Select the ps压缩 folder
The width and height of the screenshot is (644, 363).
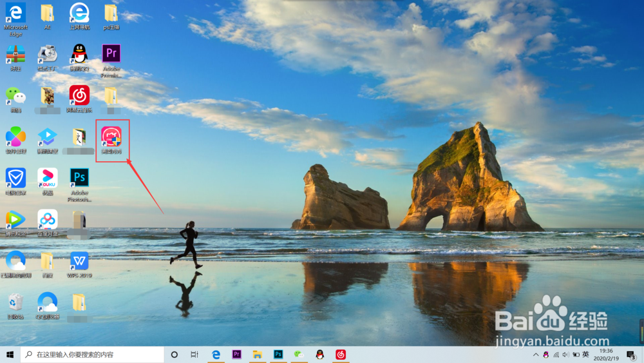click(111, 17)
